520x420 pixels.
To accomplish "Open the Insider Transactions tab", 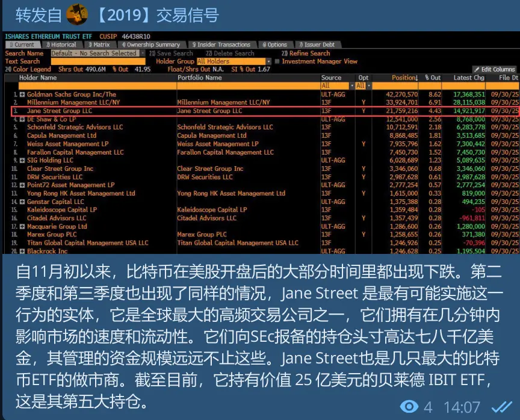I will [222, 45].
